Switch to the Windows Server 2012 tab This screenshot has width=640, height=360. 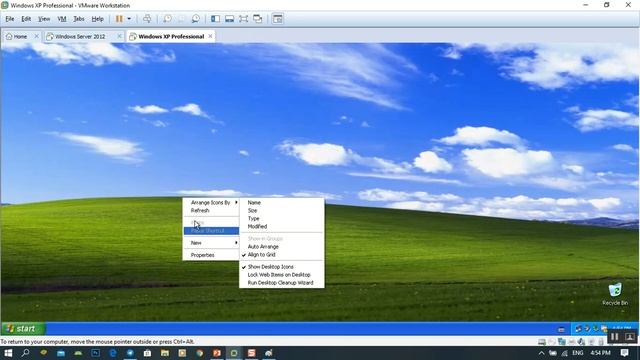click(80, 36)
